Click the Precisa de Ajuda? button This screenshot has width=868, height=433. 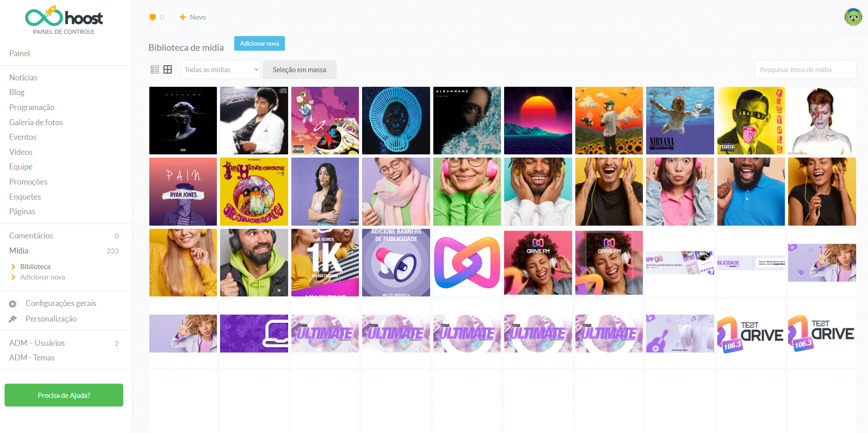pos(64,395)
